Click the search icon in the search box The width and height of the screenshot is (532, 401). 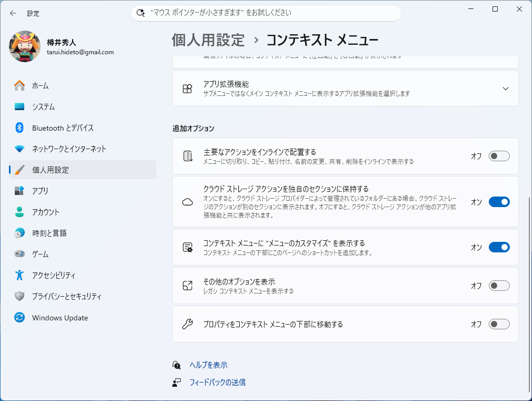tap(141, 13)
